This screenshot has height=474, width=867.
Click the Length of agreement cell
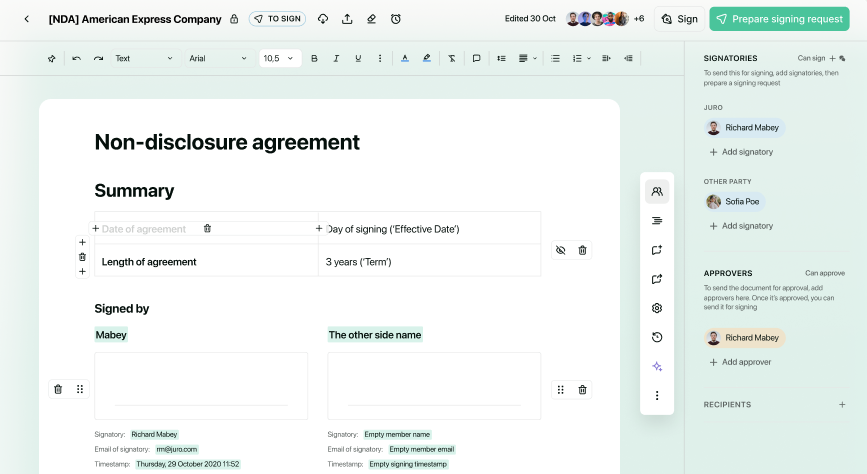206,262
